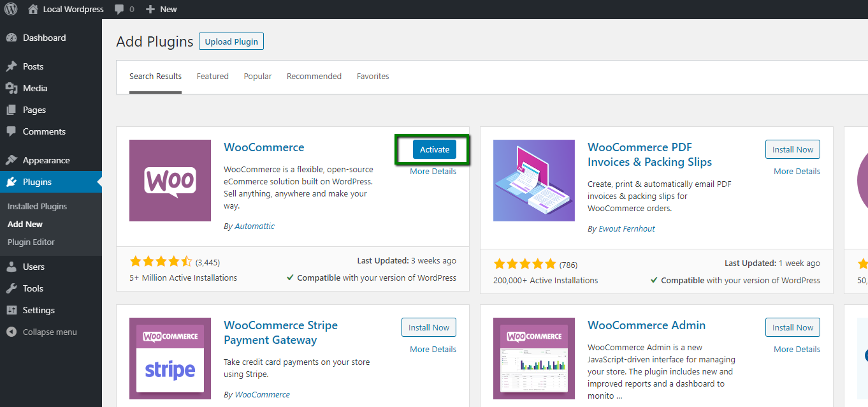
Task: Open the WordPress logo menu
Action: coord(11,9)
